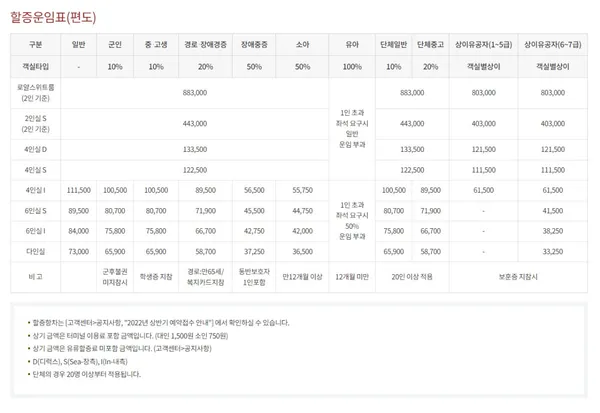Image resolution: width=600 pixels, height=413 pixels.
Task: Select the 111,500 일반 fare for 4인실 I
Action: 78,190
